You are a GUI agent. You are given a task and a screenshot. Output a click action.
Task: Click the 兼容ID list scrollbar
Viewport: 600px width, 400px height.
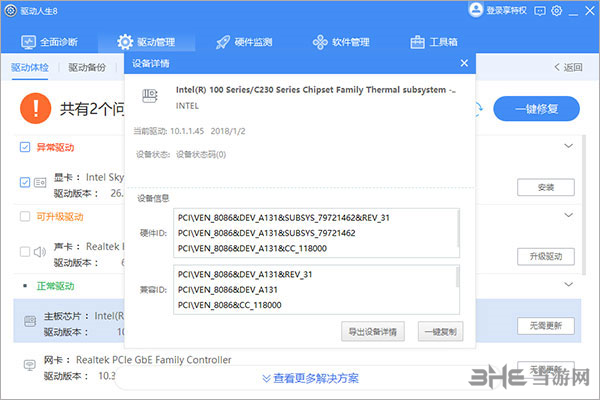pos(458,277)
